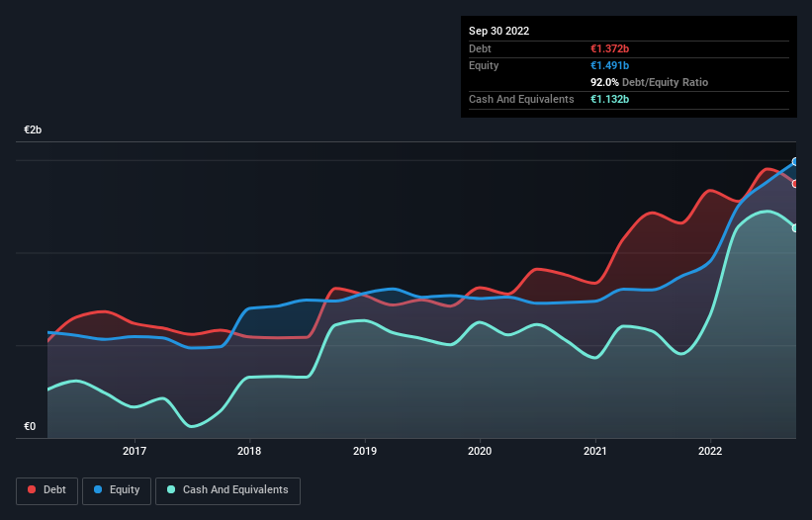Click Cash And Equivalents label in tooltip

(x=521, y=99)
